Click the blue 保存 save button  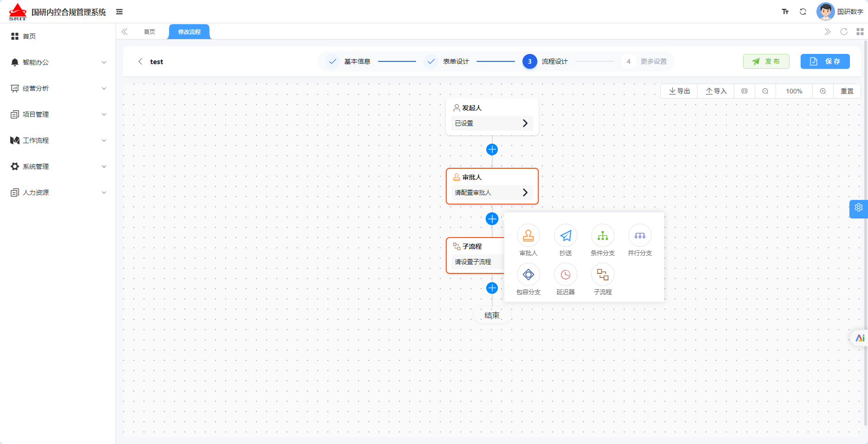tap(825, 61)
